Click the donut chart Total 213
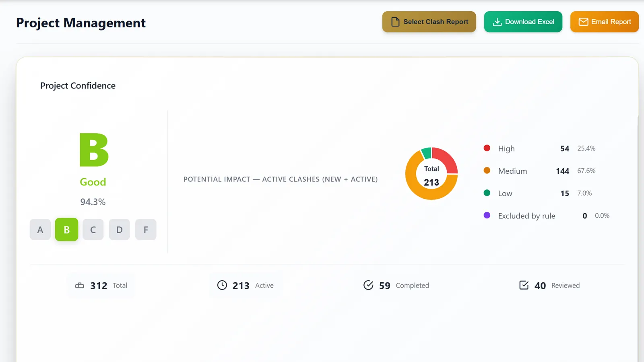 (x=431, y=174)
